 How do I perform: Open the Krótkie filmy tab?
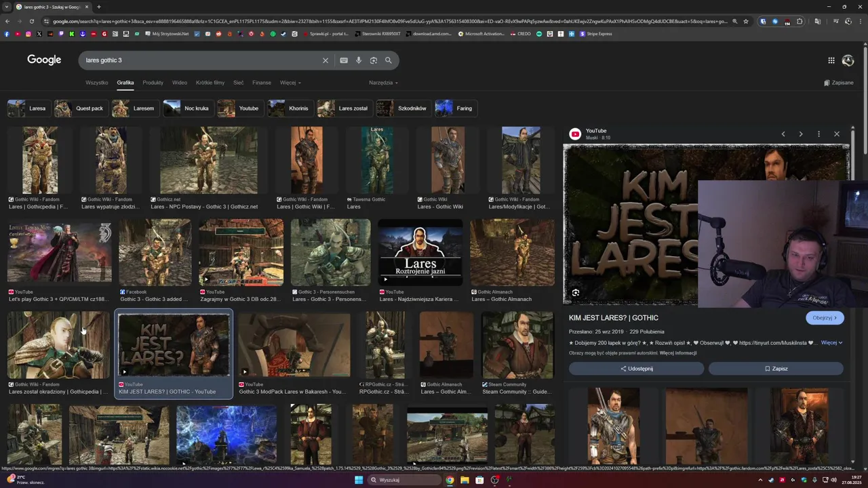210,83
